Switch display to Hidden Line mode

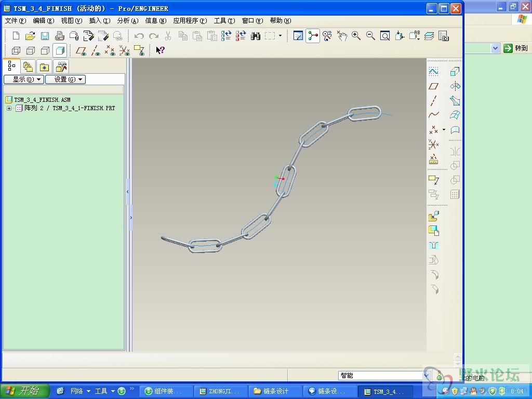tap(31, 50)
